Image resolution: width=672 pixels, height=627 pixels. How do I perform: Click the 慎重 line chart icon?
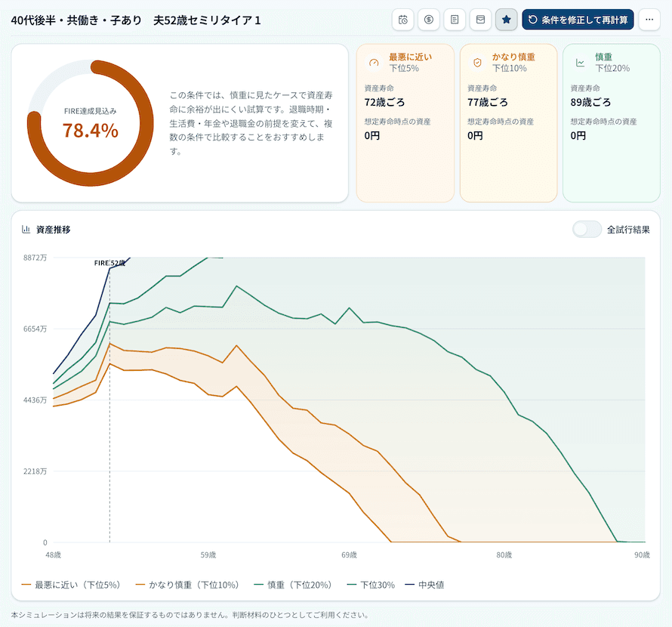pos(581,63)
